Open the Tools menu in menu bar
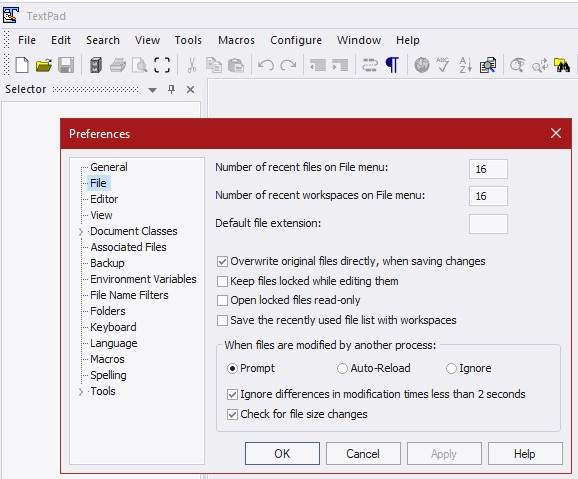 [x=188, y=40]
